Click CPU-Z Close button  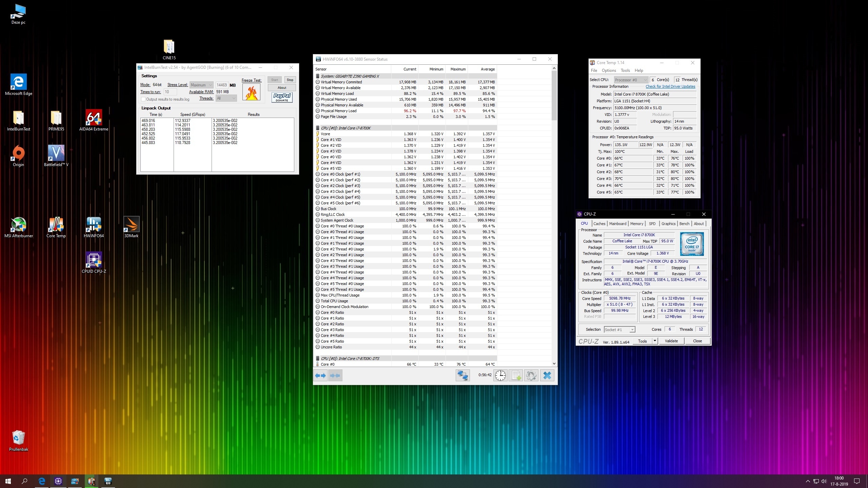point(697,341)
